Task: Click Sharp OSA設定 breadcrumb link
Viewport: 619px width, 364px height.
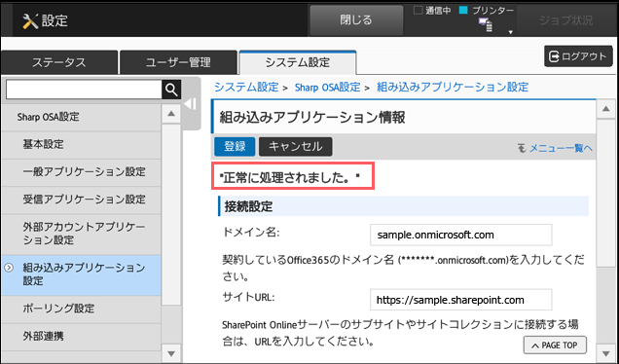Action: click(x=328, y=87)
